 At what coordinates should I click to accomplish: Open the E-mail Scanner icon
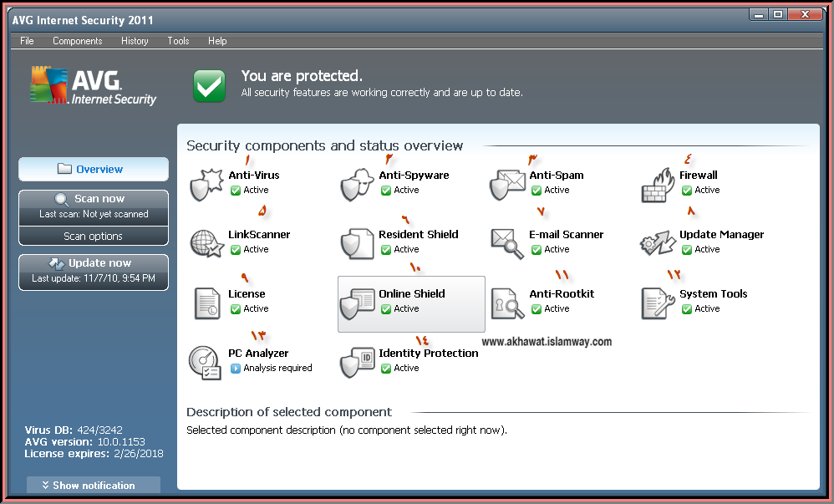507,244
